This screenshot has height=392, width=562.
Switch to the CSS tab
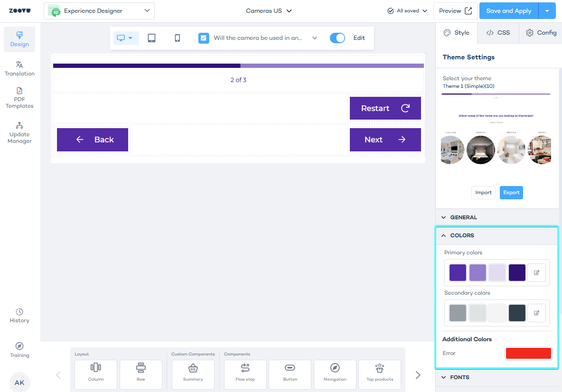point(497,33)
